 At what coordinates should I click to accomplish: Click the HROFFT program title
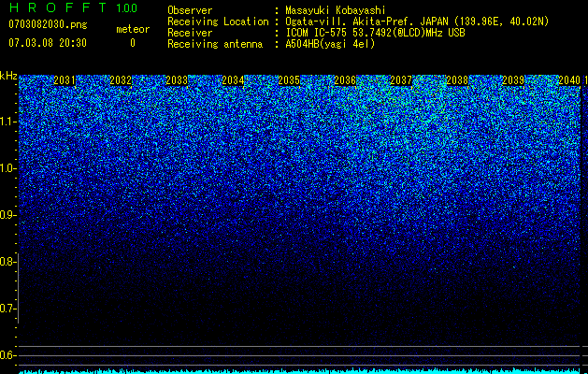[58, 7]
